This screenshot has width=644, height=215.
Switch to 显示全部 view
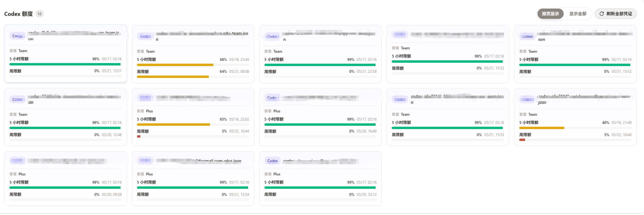coord(578,14)
